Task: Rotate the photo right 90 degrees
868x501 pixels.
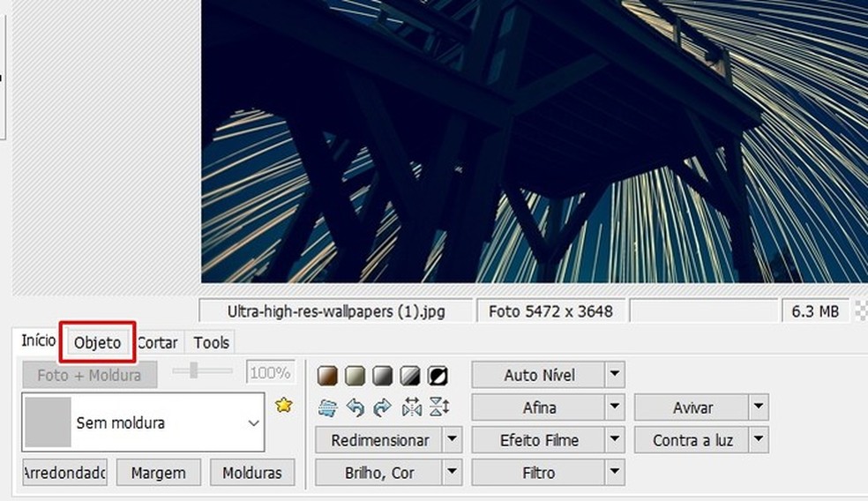Action: pyautogui.click(x=383, y=408)
